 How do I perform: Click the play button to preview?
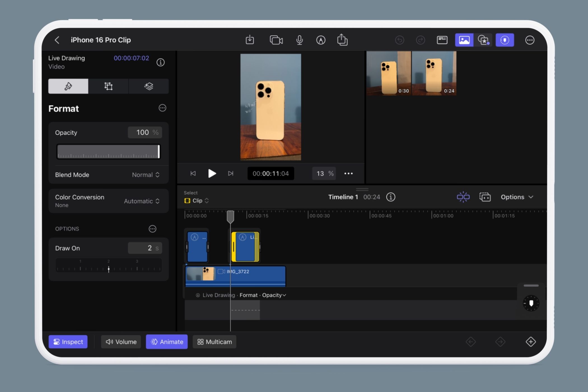pos(211,173)
